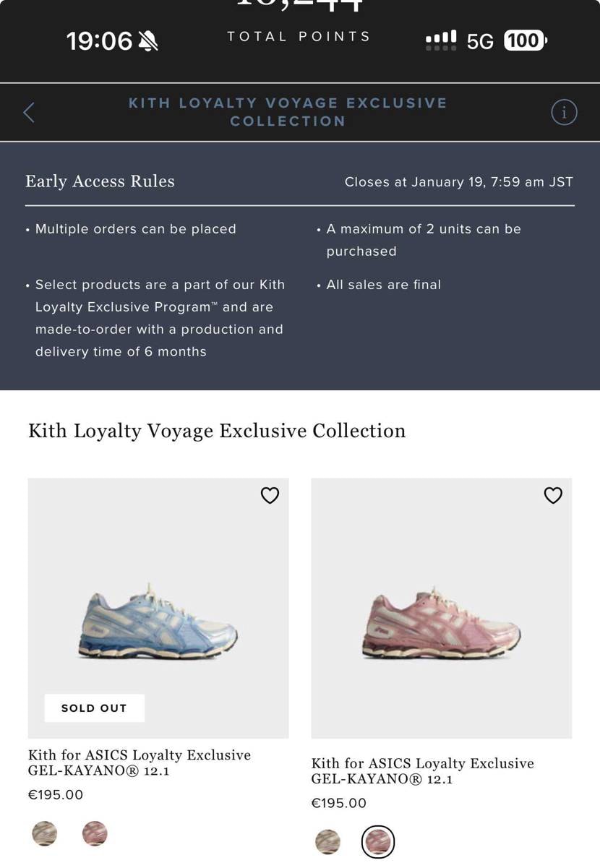Tap the TOTAL POINTS label
Image resolution: width=600 pixels, height=868 pixels.
(x=299, y=36)
